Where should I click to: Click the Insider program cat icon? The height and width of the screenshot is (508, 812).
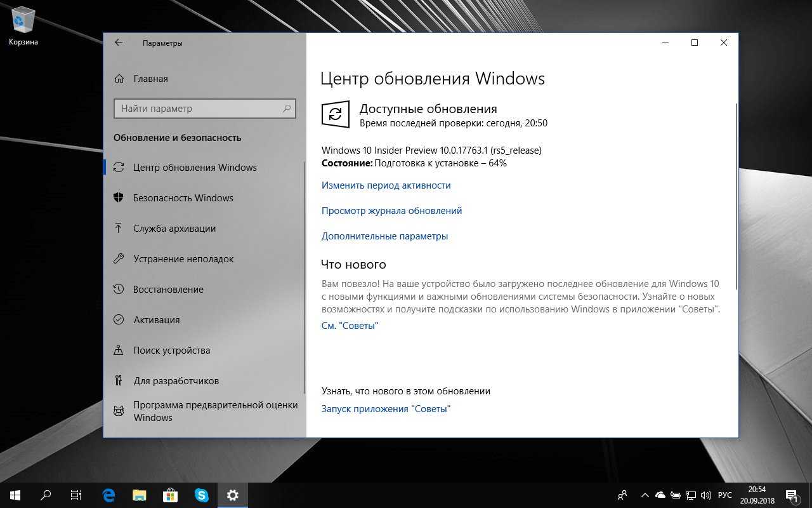point(119,411)
